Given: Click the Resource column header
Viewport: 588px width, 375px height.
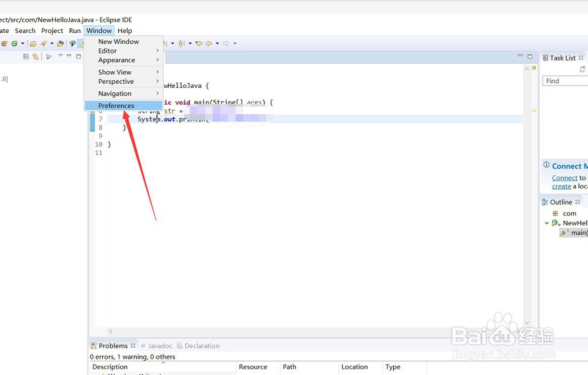Looking at the screenshot, I should (x=258, y=367).
